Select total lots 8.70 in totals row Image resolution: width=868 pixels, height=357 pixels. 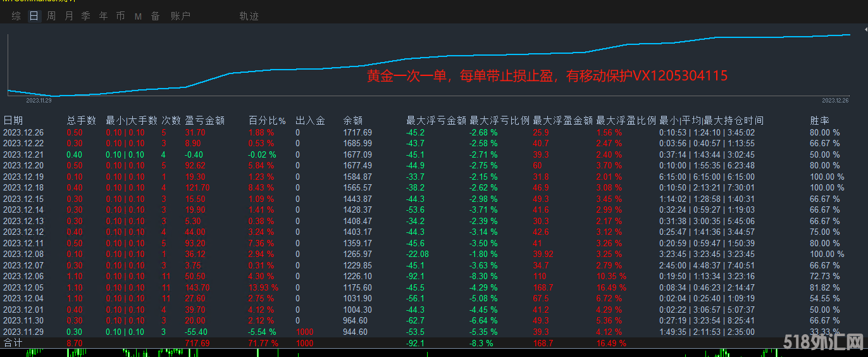[74, 343]
